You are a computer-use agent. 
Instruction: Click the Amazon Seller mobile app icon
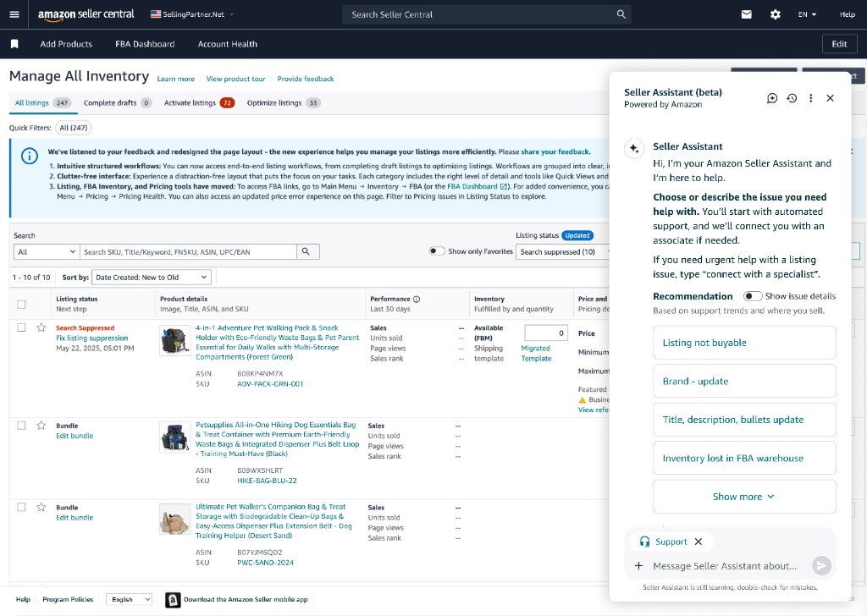[x=173, y=599]
